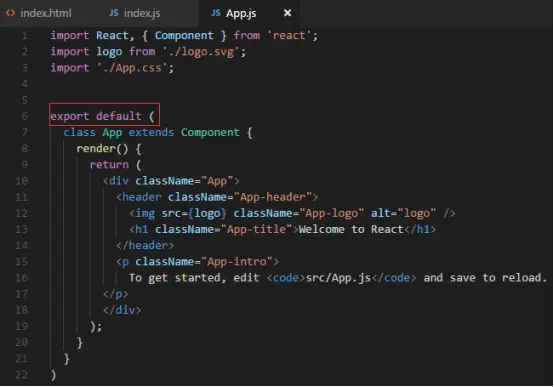Open the index.js editor tab
Image resolution: width=554 pixels, height=387 pixels.
135,13
